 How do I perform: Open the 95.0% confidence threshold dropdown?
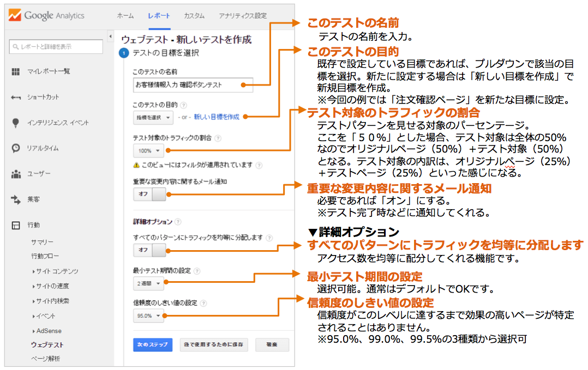[148, 316]
